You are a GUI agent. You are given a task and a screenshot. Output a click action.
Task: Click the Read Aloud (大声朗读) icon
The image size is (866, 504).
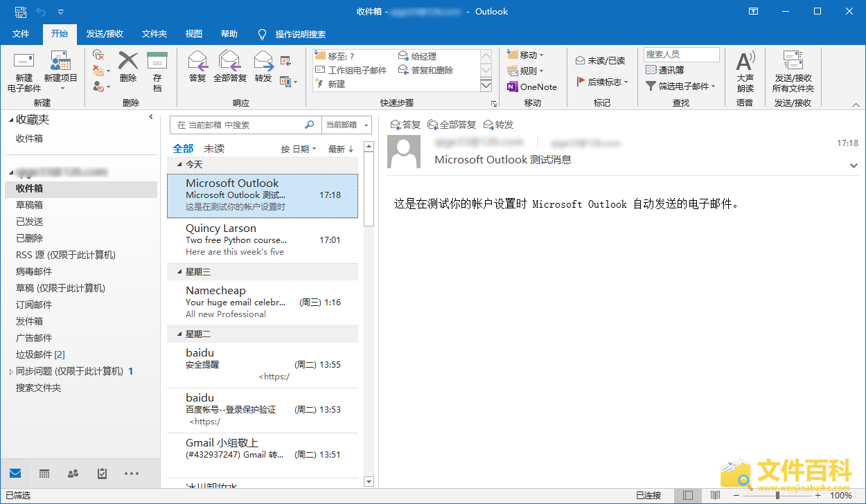pos(745,71)
